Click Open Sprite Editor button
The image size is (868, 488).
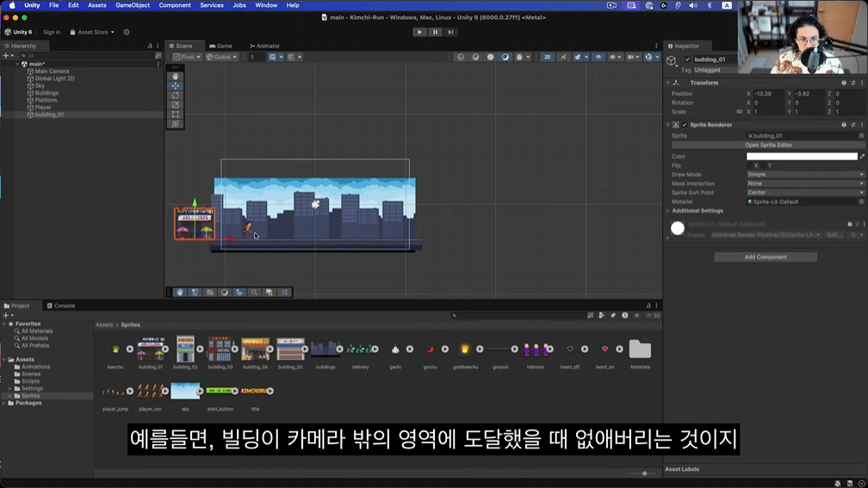pos(768,145)
